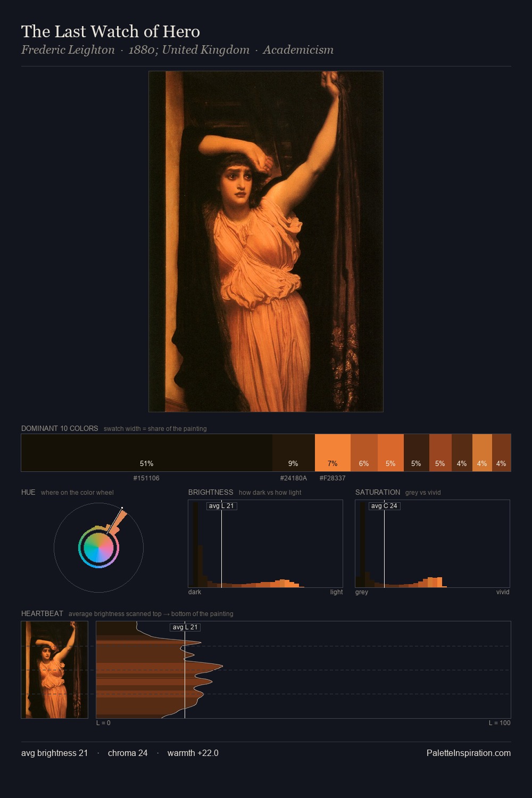Click the footer warmth +22.0 value
532x798 pixels.
pyautogui.click(x=193, y=753)
